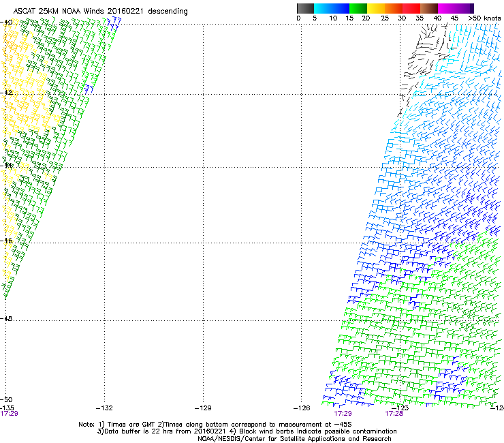This screenshot has height=443, width=504.
Task: Click the '5' label under the color scale
Action: pyautogui.click(x=315, y=18)
